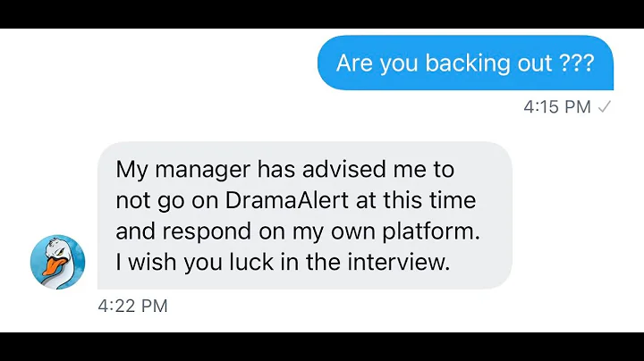
Task: Click the 4:22 PM timestamp
Action: pyautogui.click(x=132, y=306)
